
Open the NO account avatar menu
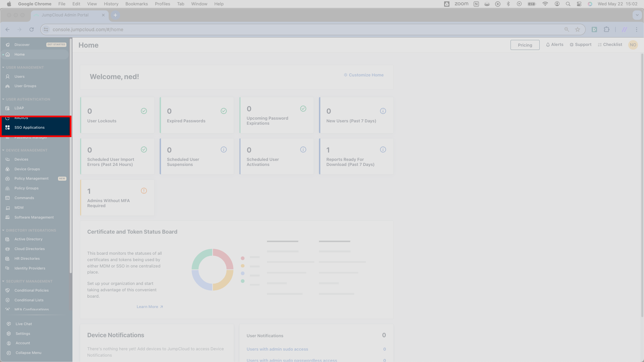coord(633,45)
